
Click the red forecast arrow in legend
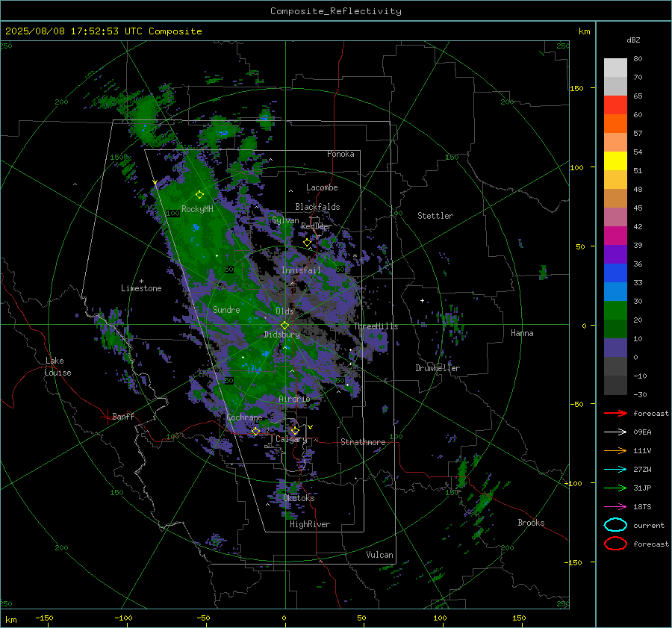click(x=615, y=413)
